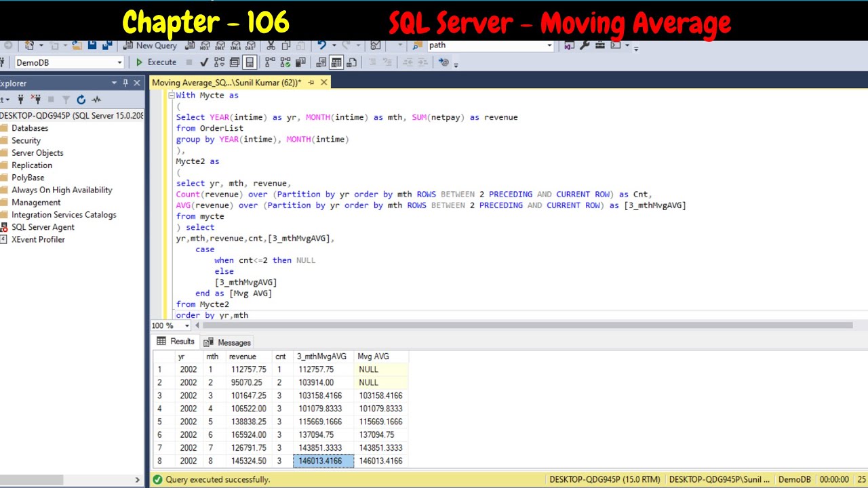Cut the selection with scissors icon
This screenshot has height=488, width=868.
(x=271, y=45)
